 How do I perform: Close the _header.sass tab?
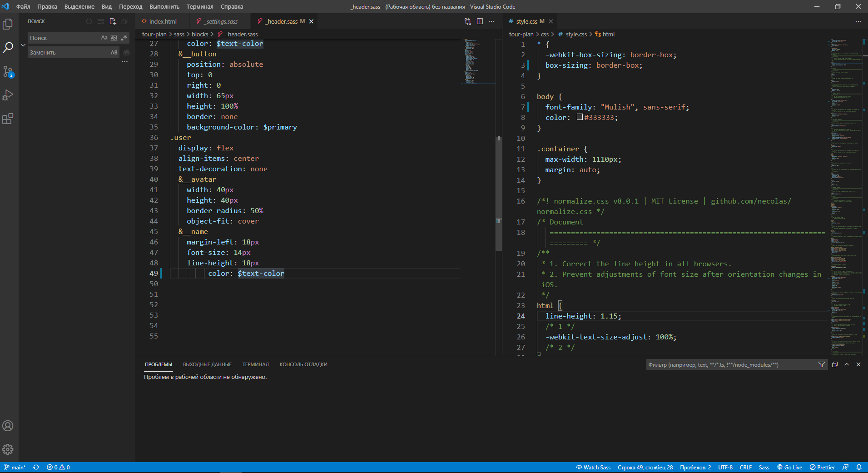pos(311,21)
